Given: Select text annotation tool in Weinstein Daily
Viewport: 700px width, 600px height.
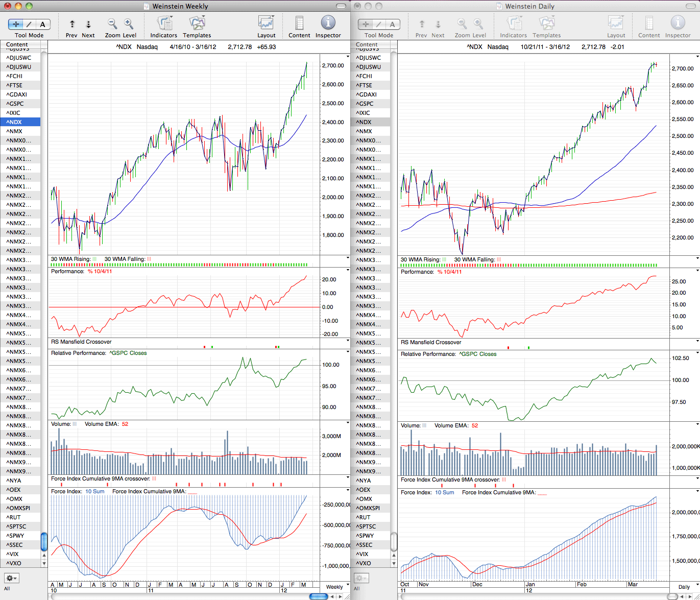Looking at the screenshot, I should click(x=393, y=24).
